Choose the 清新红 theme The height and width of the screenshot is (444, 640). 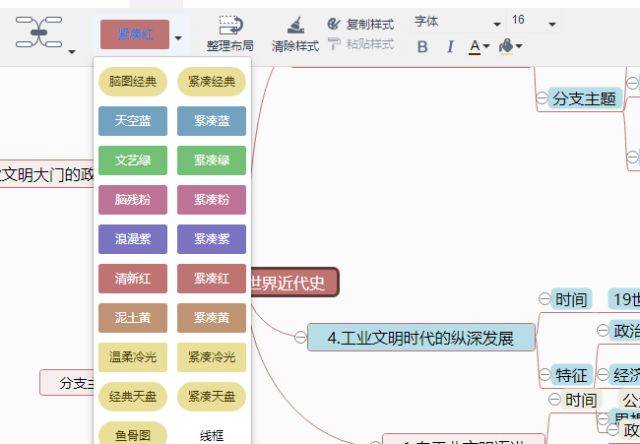coord(133,278)
